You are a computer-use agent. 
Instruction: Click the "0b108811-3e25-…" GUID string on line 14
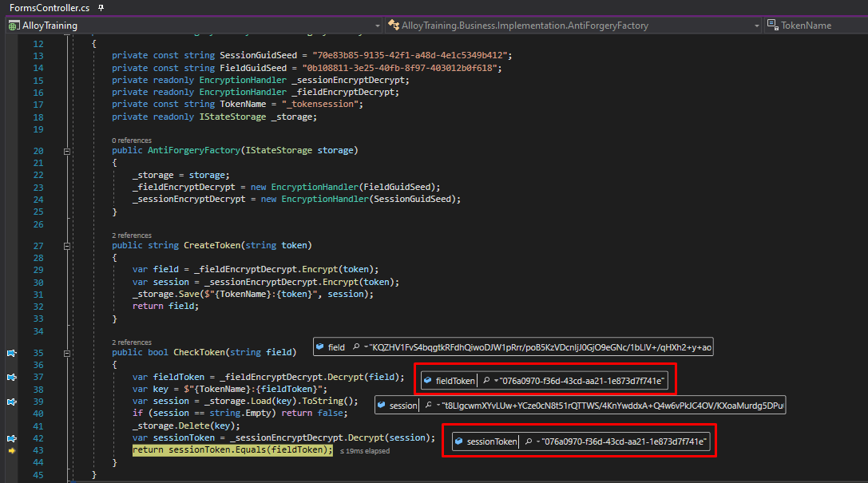point(400,68)
